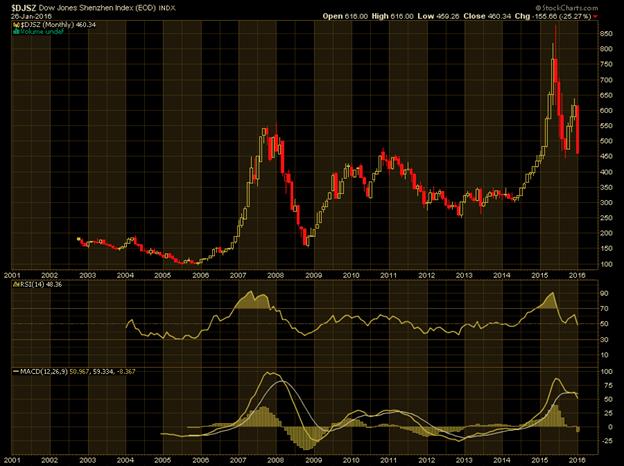This screenshot has height=466, width=624.
Task: Click the red down arrow after Chg
Action: click(595, 16)
